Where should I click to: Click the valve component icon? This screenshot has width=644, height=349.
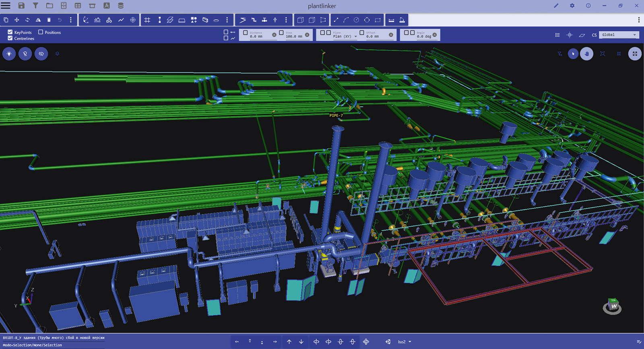click(x=264, y=20)
